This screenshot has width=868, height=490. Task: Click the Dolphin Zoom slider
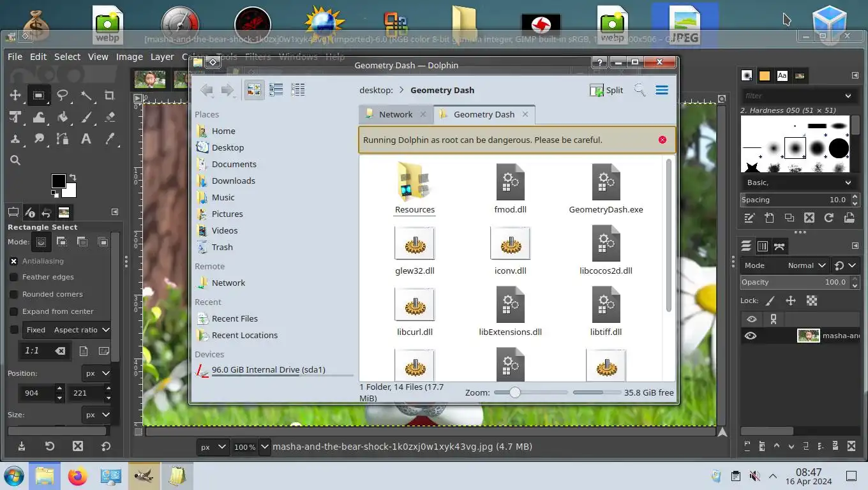click(x=531, y=392)
